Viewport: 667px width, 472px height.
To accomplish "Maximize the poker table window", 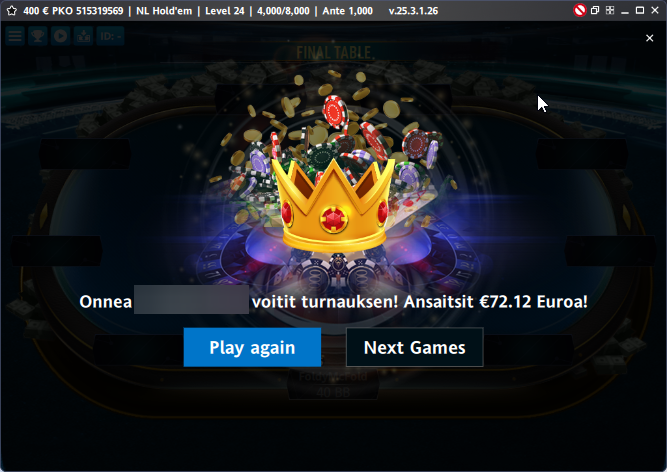I will (639, 10).
